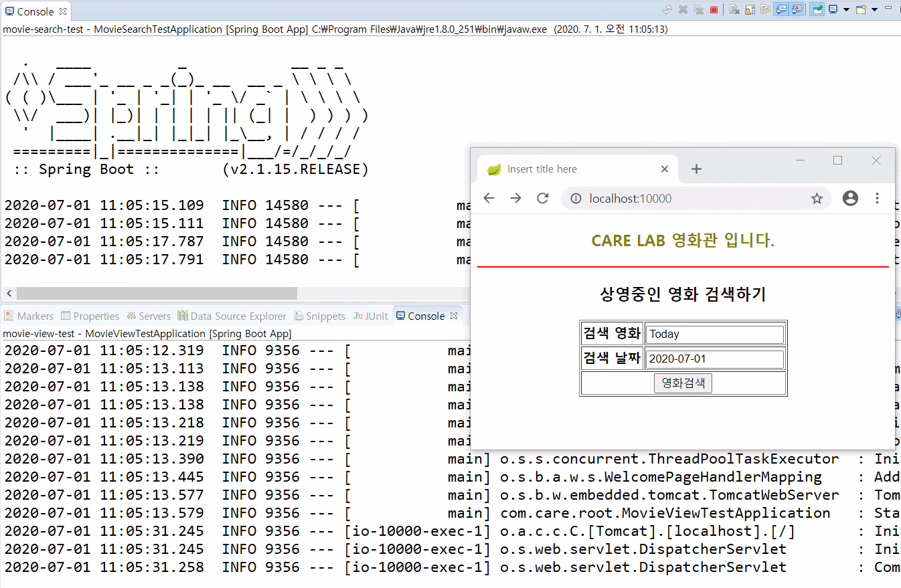Open the Open Console dropdown arrow
This screenshot has height=588, width=901.
coord(874,9)
